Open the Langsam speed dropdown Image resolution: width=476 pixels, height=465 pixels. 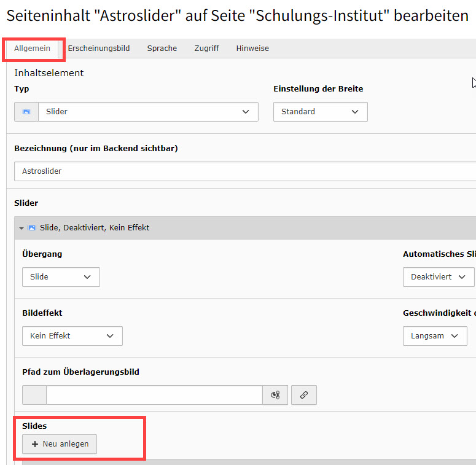click(x=434, y=336)
